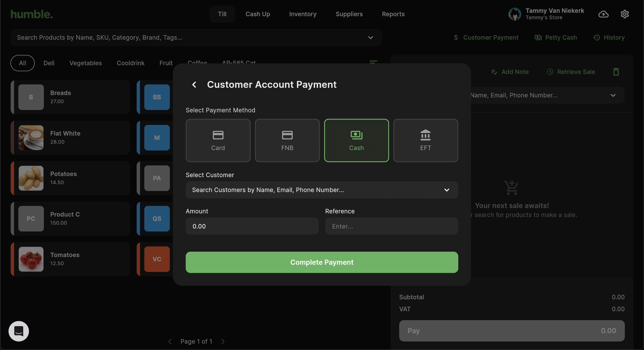Image resolution: width=644 pixels, height=350 pixels.
Task: Expand the product search dropdown chevron
Action: coord(371,38)
